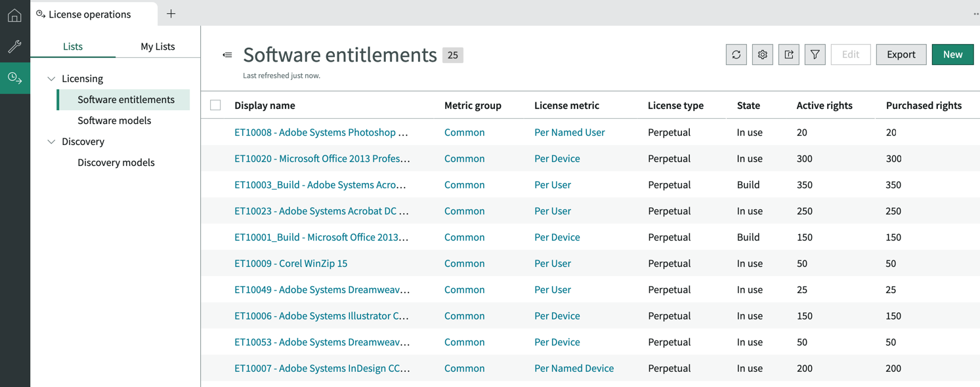The width and height of the screenshot is (980, 387).
Task: Click the disabled Edit button
Action: 851,54
